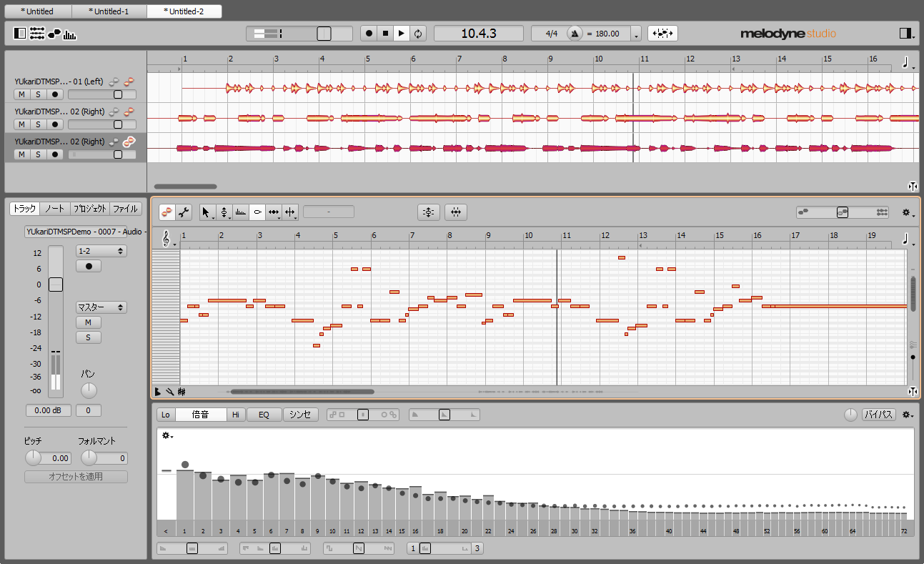The height and width of the screenshot is (564, 924).
Task: Switch to the first Untitled document tab
Action: [x=37, y=11]
